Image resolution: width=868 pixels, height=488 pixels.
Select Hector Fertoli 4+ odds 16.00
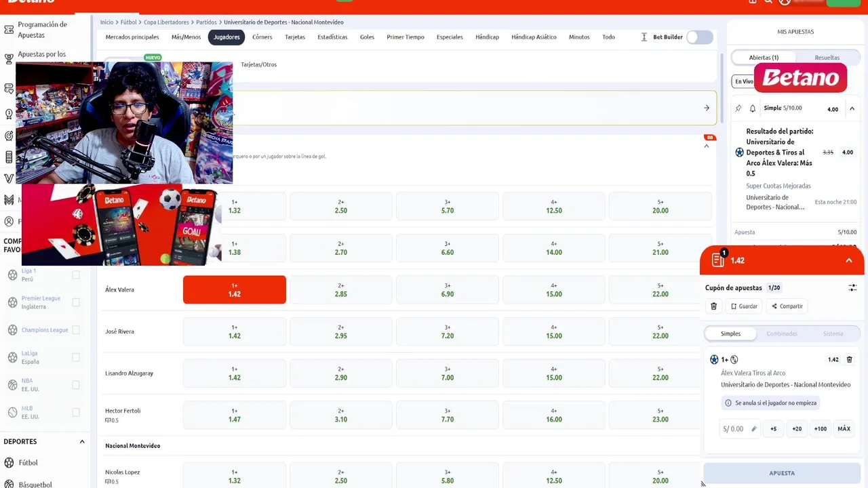(554, 415)
